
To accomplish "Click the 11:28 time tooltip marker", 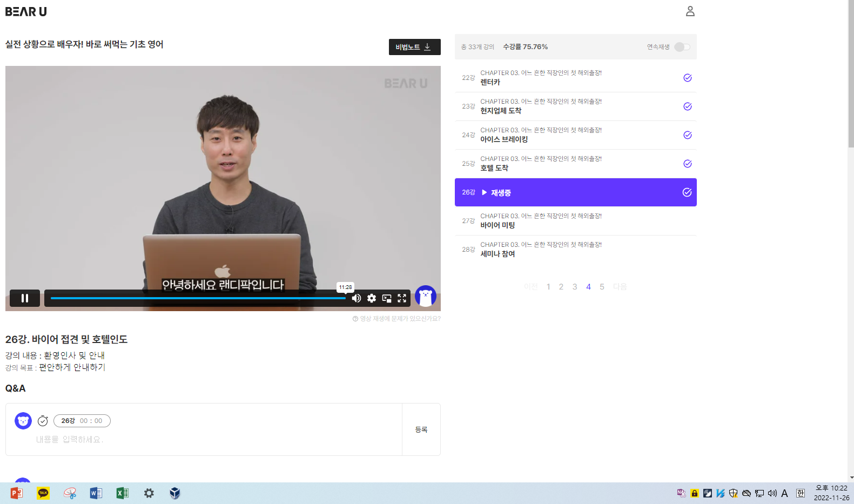I will pyautogui.click(x=346, y=287).
